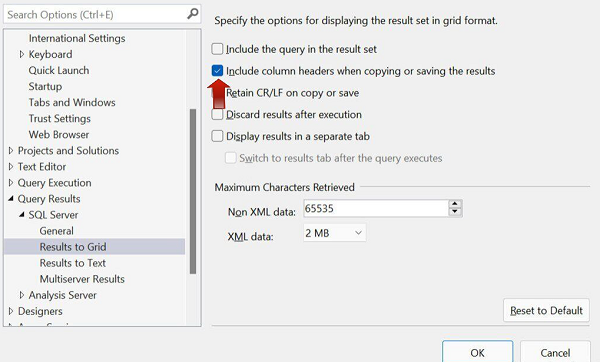600x362 pixels.
Task: Confirm with the OK button
Action: click(477, 352)
